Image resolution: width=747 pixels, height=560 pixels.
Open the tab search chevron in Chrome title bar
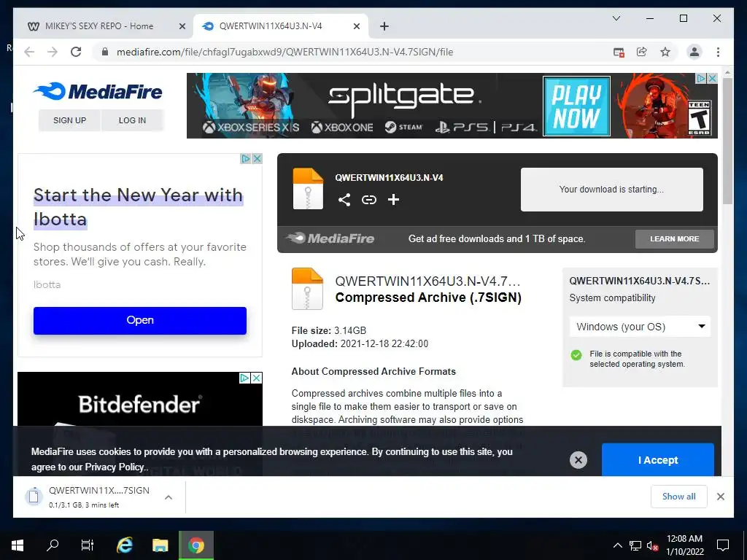point(616,18)
